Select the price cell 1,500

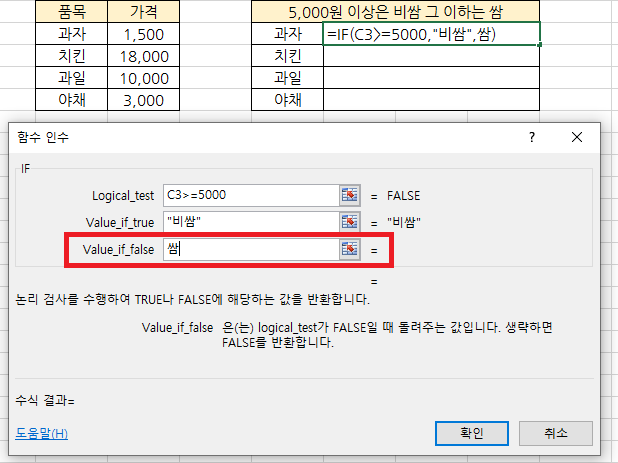[143, 34]
